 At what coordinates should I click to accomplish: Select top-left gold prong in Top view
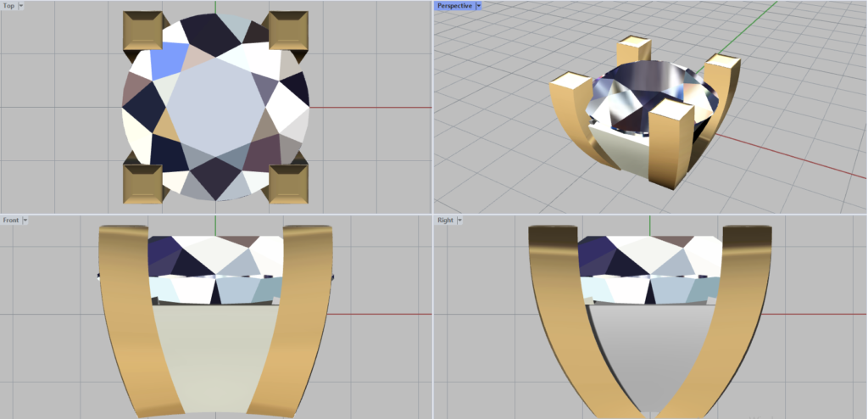[144, 32]
